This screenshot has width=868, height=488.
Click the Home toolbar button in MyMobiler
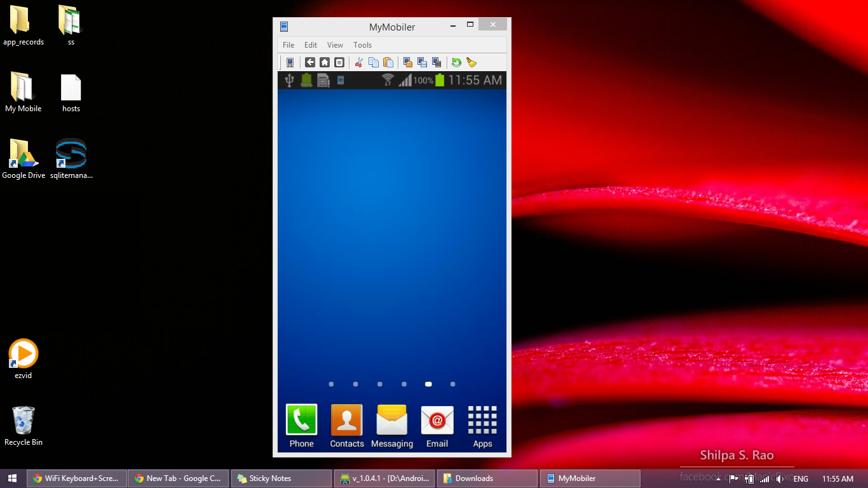pos(325,62)
